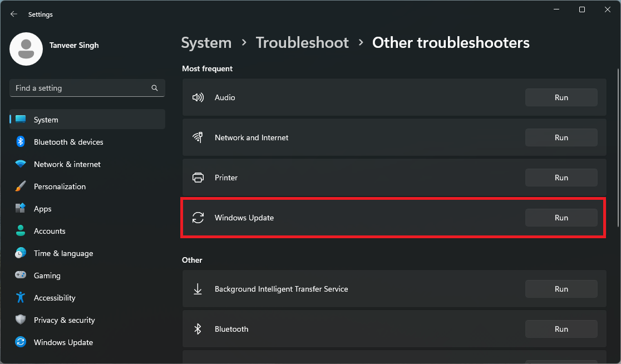Click the Background Intelligent Transfer Service download icon
The image size is (621, 364).
point(198,289)
